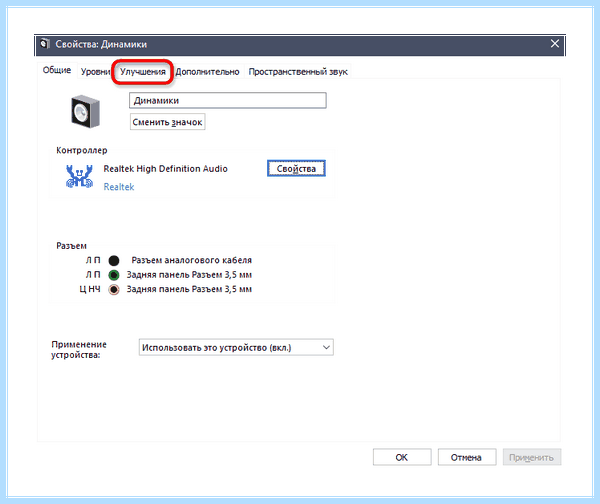Viewport: 600px width, 504px height.
Task: Open controller Свойства button
Action: coord(296,168)
